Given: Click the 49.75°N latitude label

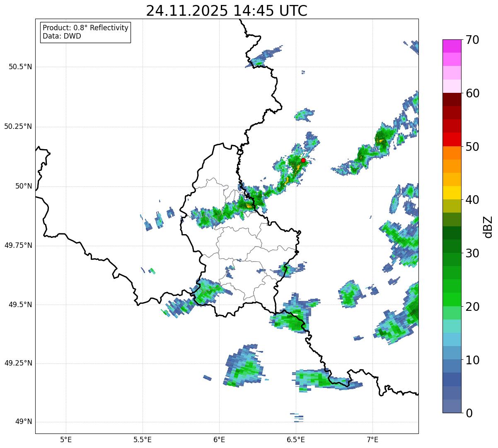Looking at the screenshot, I should pyautogui.click(x=18, y=245).
